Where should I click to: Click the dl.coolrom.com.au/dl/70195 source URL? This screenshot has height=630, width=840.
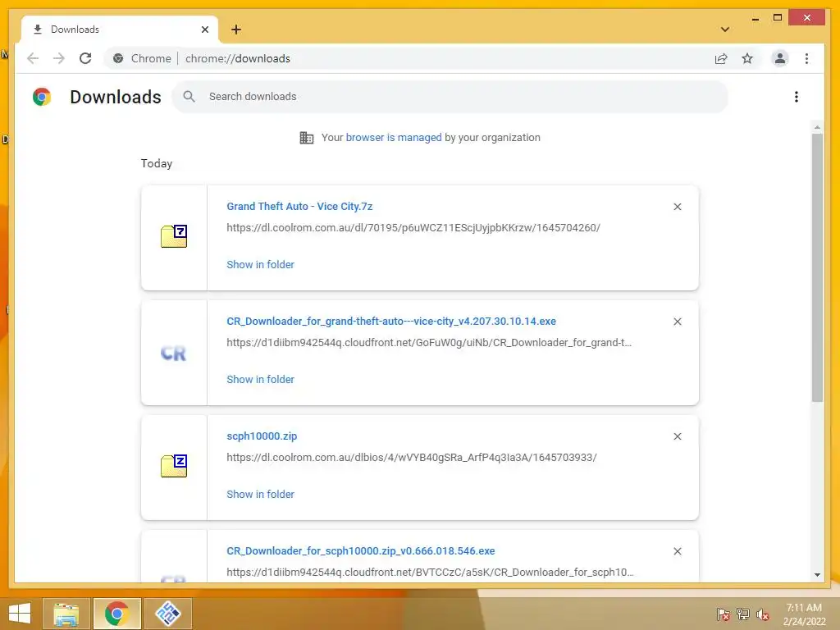coord(413,228)
